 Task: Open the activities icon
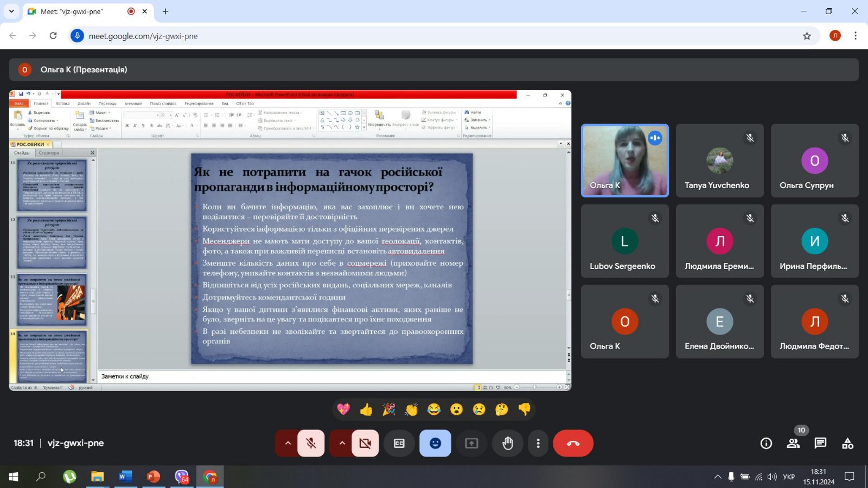(847, 444)
